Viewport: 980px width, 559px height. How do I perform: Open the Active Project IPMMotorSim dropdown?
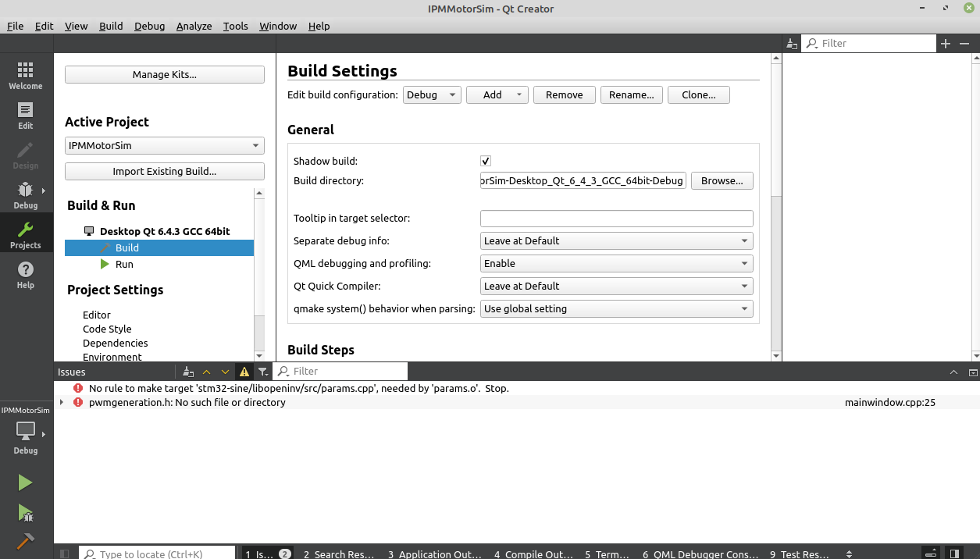tap(164, 146)
